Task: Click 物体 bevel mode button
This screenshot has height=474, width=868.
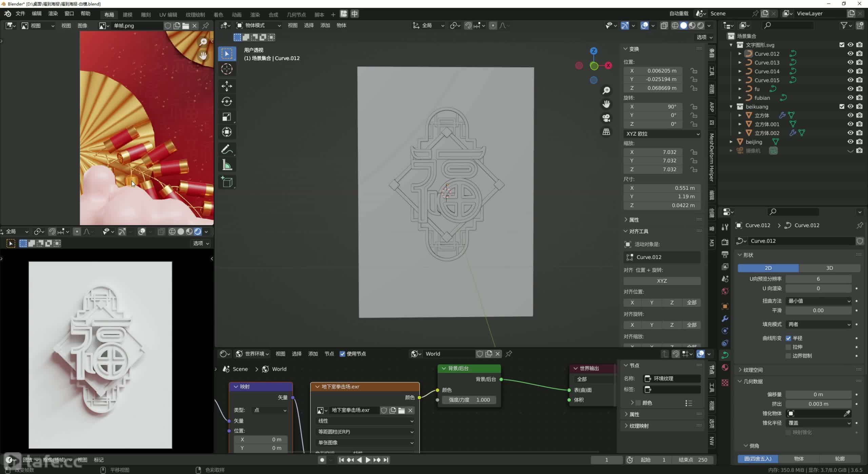Action: pyautogui.click(x=799, y=459)
